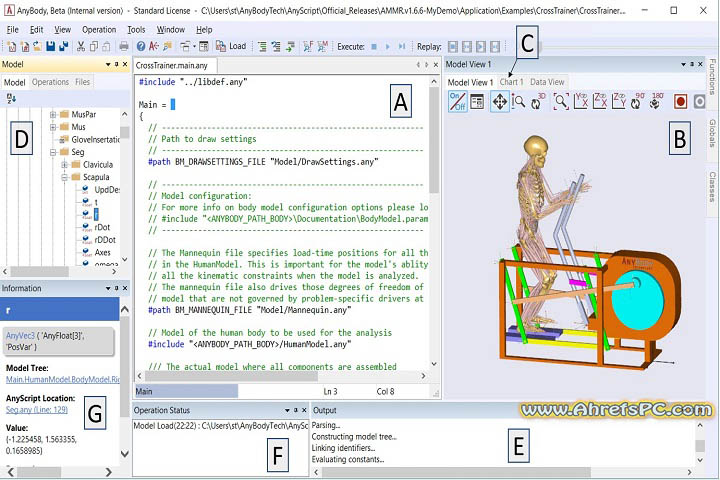The height and width of the screenshot is (480, 720).
Task: Click the first Replay control icon
Action: 453,46
